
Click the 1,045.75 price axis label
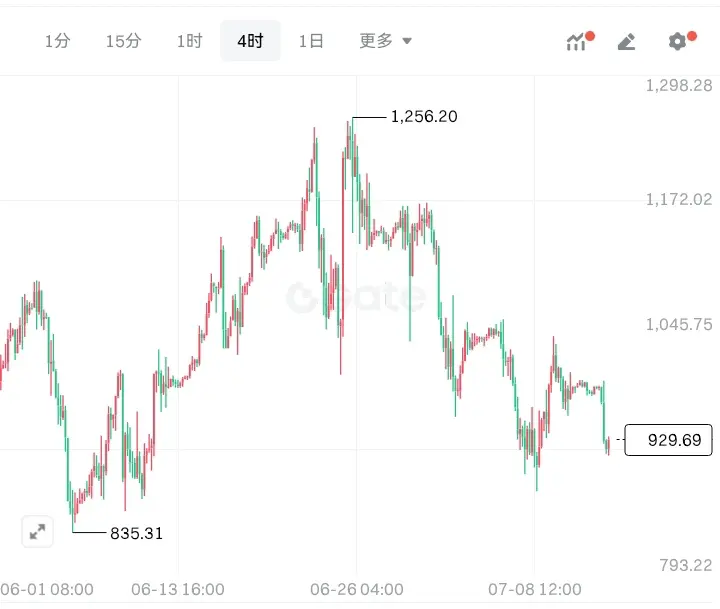pos(679,325)
